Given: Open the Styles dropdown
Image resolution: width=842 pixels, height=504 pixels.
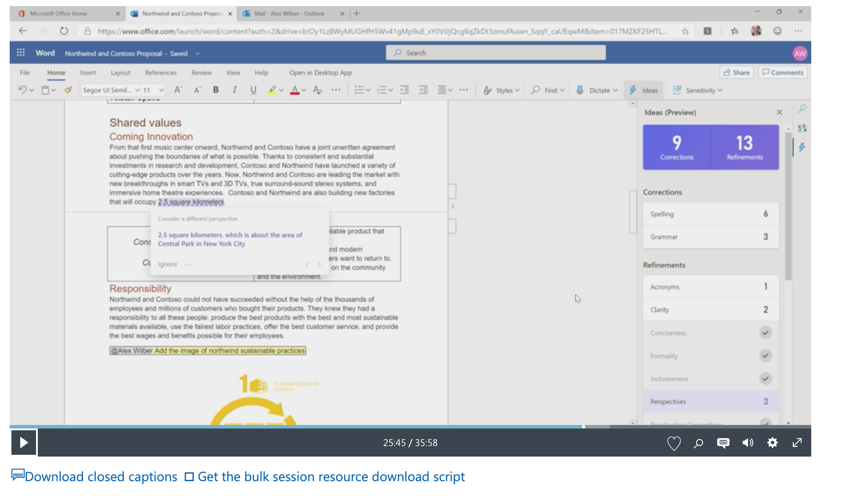Looking at the screenshot, I should coord(501,90).
